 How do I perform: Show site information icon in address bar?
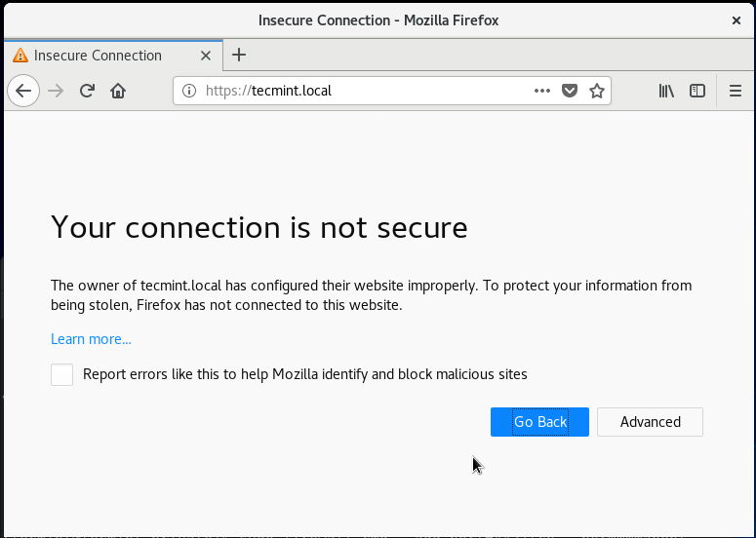pos(190,91)
